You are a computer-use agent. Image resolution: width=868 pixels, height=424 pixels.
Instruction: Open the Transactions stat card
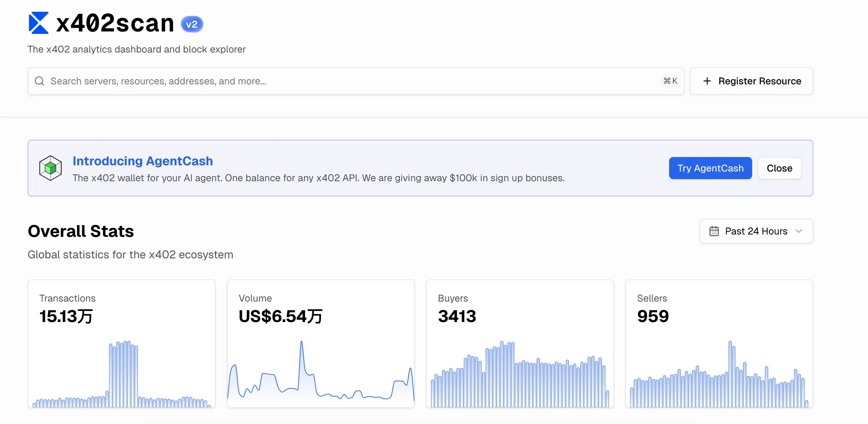[x=121, y=343]
